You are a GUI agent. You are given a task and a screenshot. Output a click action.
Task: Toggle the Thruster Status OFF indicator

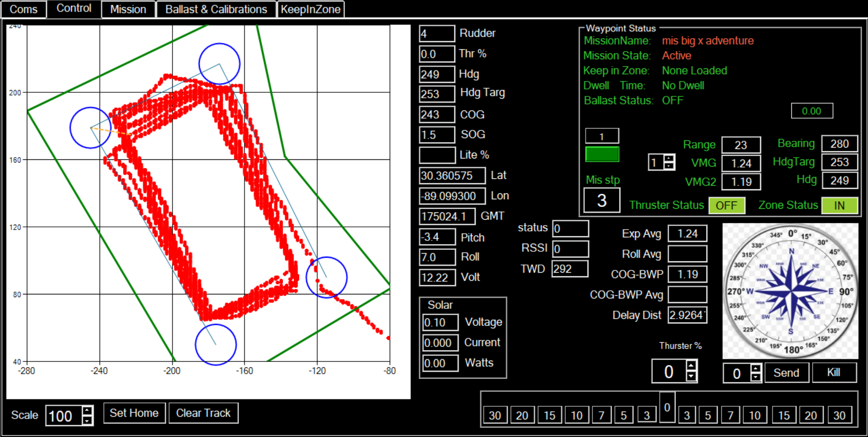point(726,206)
